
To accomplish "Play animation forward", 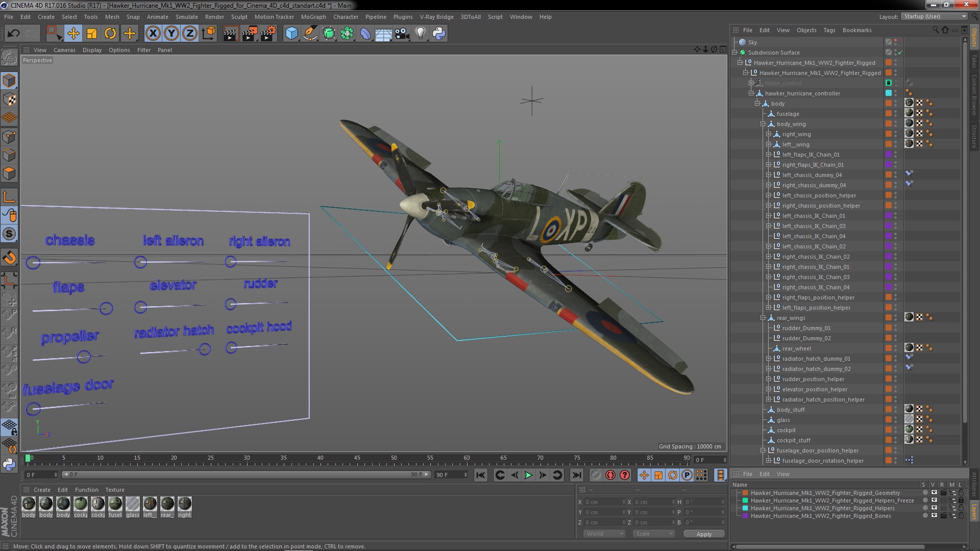I will click(x=529, y=475).
